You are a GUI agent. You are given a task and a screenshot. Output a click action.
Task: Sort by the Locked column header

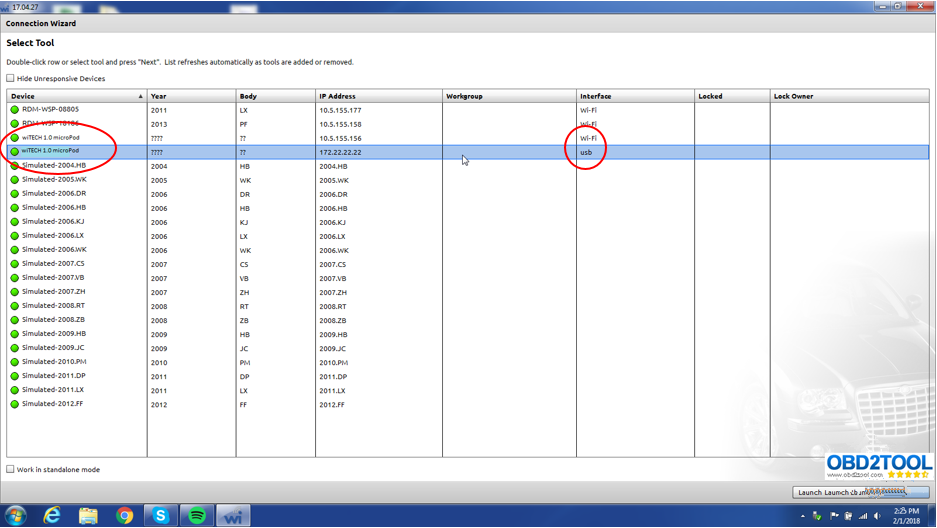732,96
